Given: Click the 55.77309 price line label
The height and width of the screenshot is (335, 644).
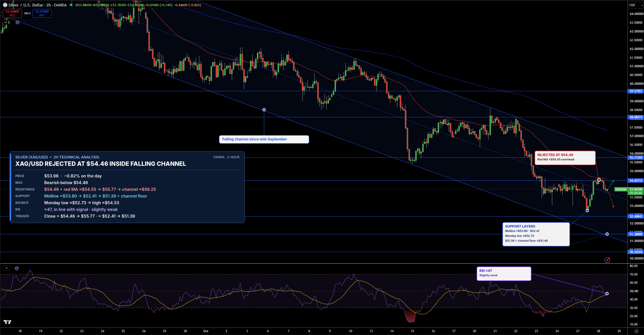Looking at the screenshot, I should pyautogui.click(x=636, y=158).
